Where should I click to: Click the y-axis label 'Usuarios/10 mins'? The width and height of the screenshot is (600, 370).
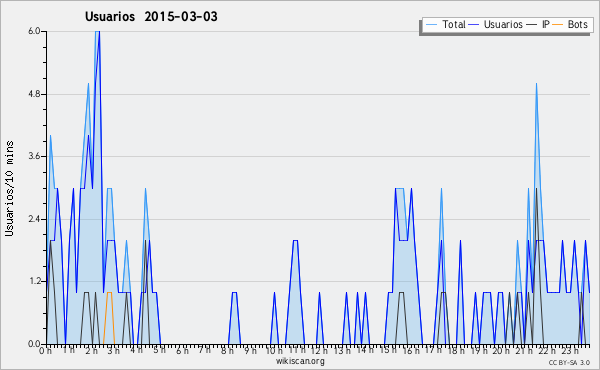(9, 188)
